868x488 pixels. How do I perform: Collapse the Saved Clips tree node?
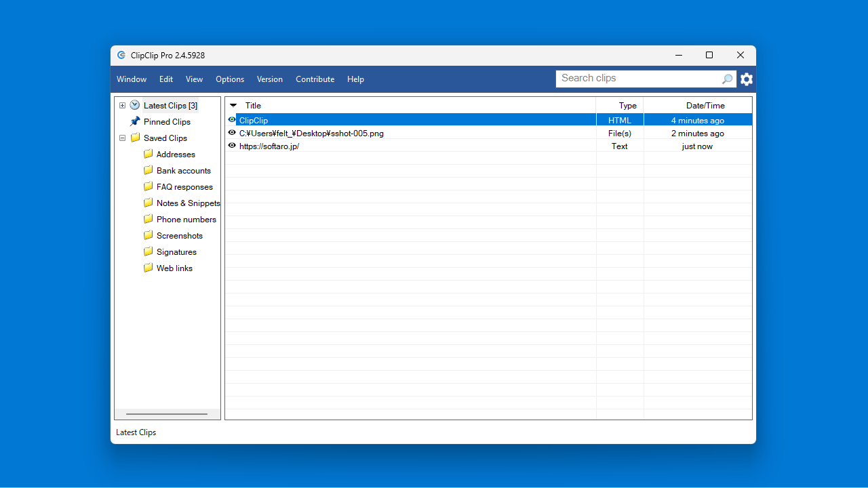point(122,138)
